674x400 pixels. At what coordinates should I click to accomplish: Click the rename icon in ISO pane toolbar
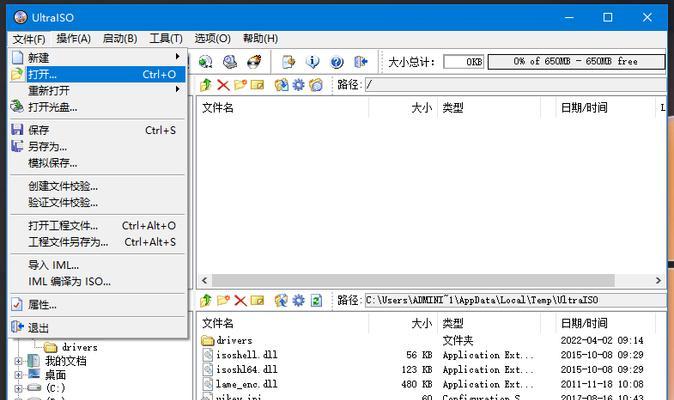(x=257, y=85)
